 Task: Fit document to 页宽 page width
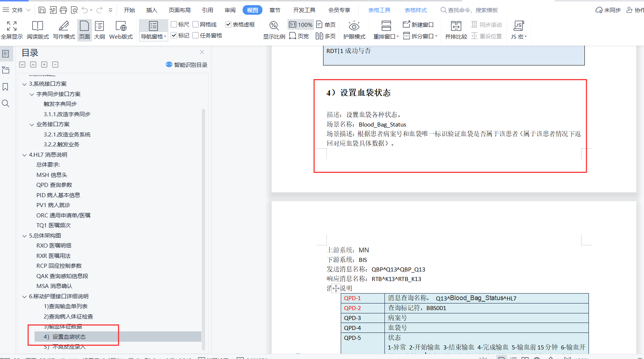coord(299,36)
